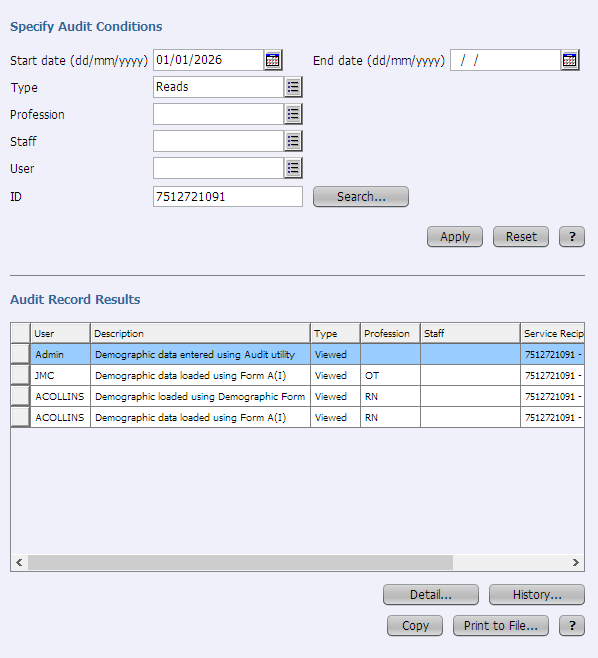Open the User list picker
598x658 pixels.
(x=293, y=168)
